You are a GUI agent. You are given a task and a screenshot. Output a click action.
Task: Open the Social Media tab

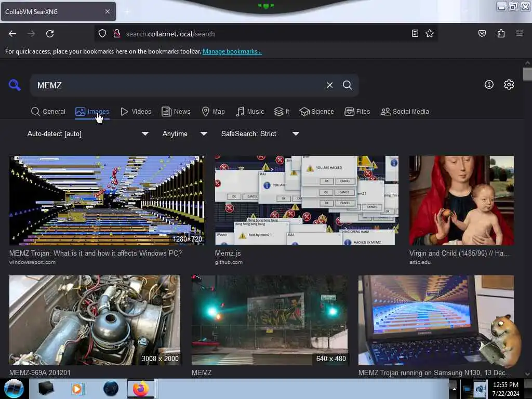click(x=405, y=112)
